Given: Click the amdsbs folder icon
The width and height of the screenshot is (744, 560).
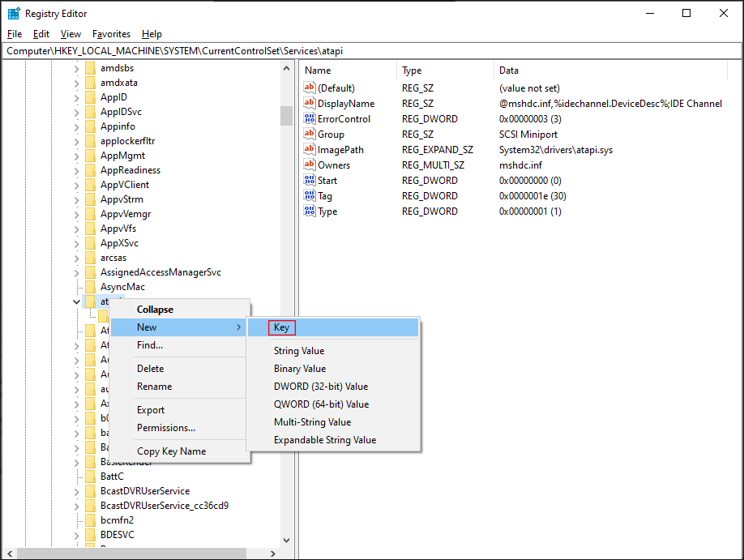Looking at the screenshot, I should [x=90, y=68].
